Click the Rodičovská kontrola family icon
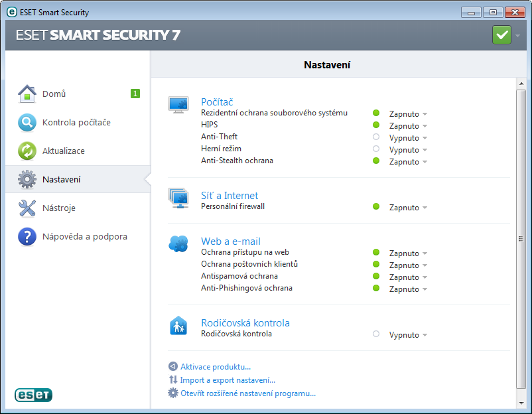Screen dimensions: 532x414 (178, 326)
